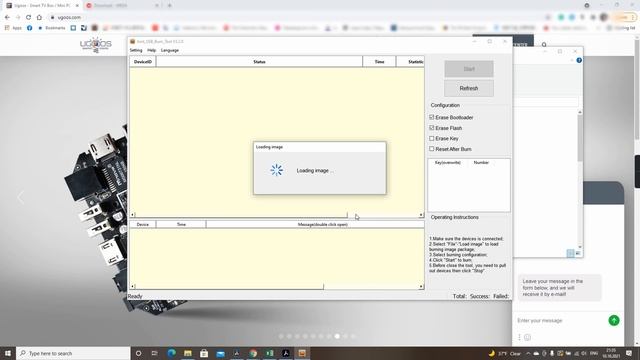Click the Chrome home button
640x360 pixels.
click(39, 17)
